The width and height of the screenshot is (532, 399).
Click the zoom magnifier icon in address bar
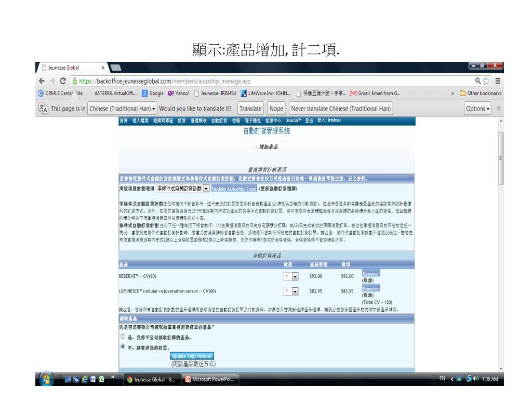click(x=478, y=81)
